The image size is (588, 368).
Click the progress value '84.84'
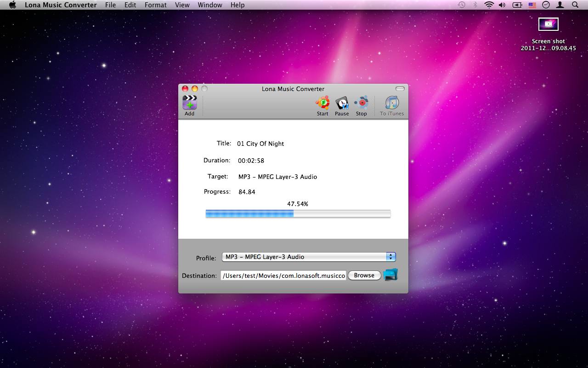pyautogui.click(x=247, y=192)
